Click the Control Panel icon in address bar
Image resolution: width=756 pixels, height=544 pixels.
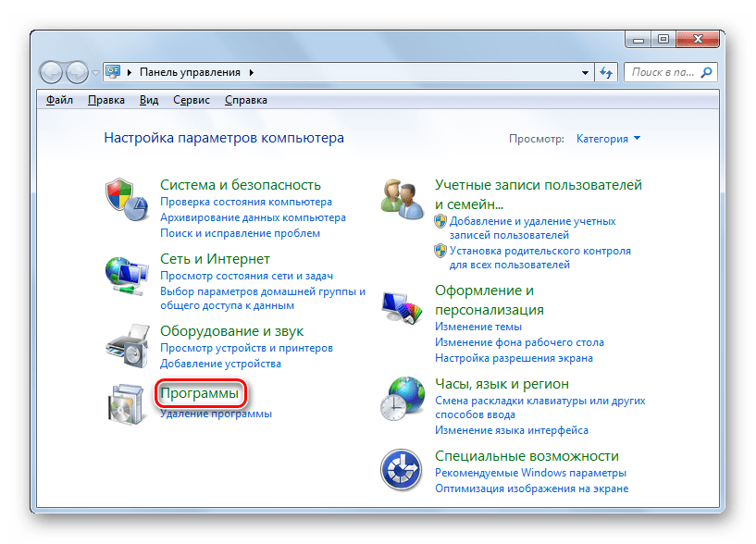(x=113, y=72)
